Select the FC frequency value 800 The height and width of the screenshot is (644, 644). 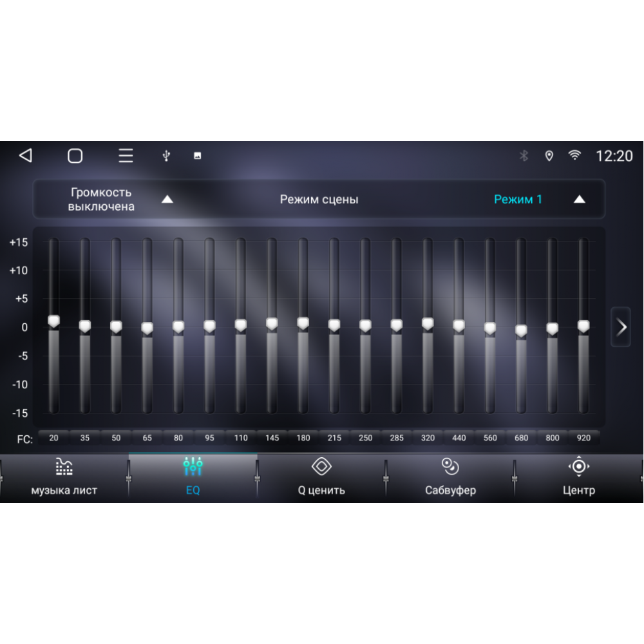553,438
